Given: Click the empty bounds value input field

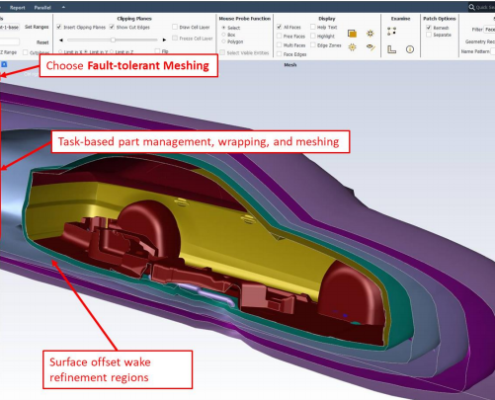Looking at the screenshot, I should click(x=9, y=42).
